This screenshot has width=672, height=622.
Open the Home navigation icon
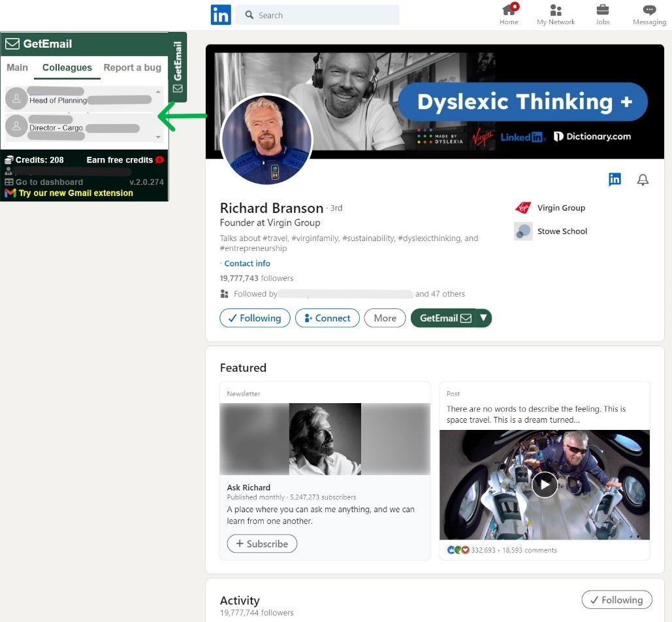pos(509,10)
